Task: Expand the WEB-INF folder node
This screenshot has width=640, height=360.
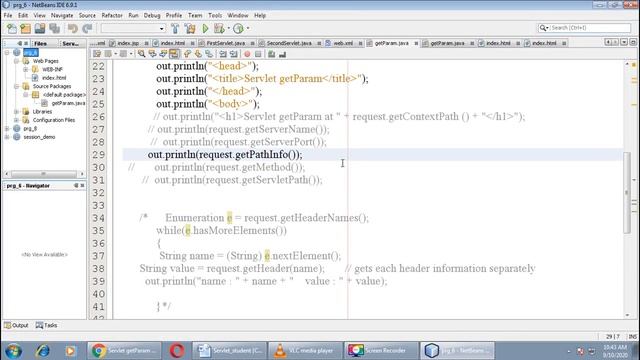Action: tap(25, 69)
